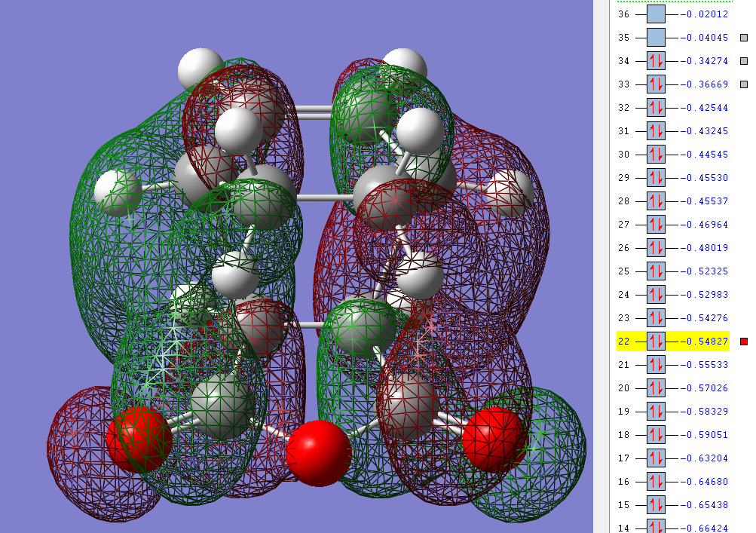Choose the electron box of orbital 18
This screenshot has height=533, width=756.
click(x=656, y=435)
